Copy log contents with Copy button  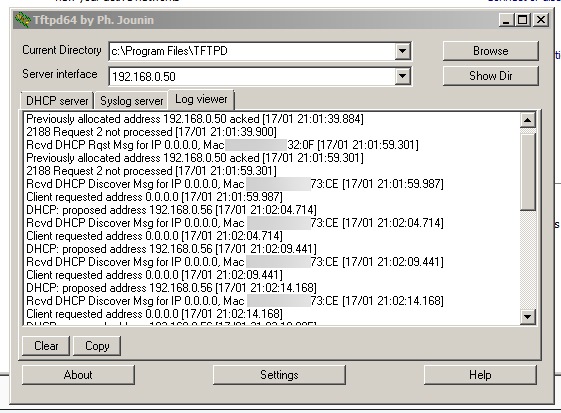97,346
